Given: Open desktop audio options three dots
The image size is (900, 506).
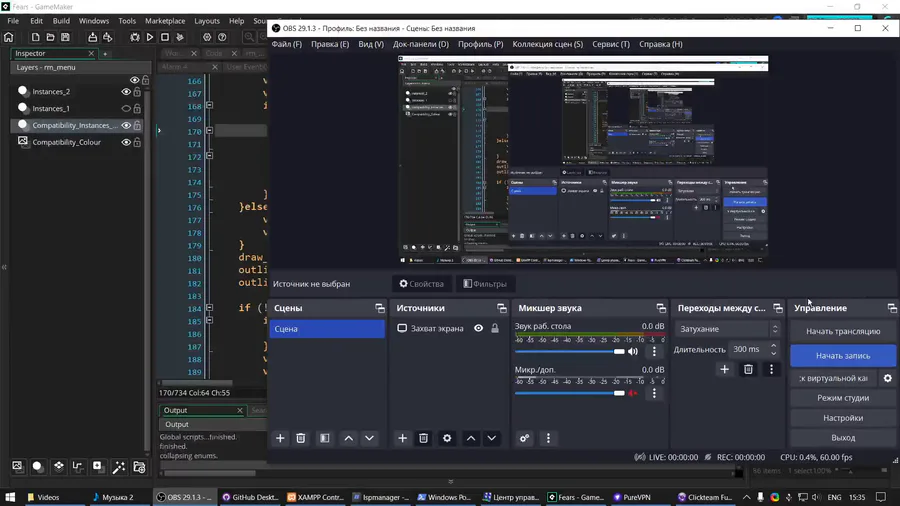Looking at the screenshot, I should 654,351.
